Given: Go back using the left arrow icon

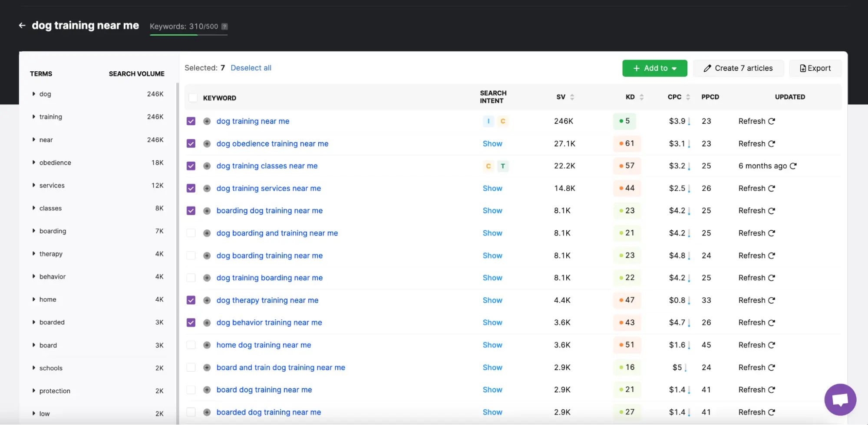Looking at the screenshot, I should pyautogui.click(x=22, y=26).
